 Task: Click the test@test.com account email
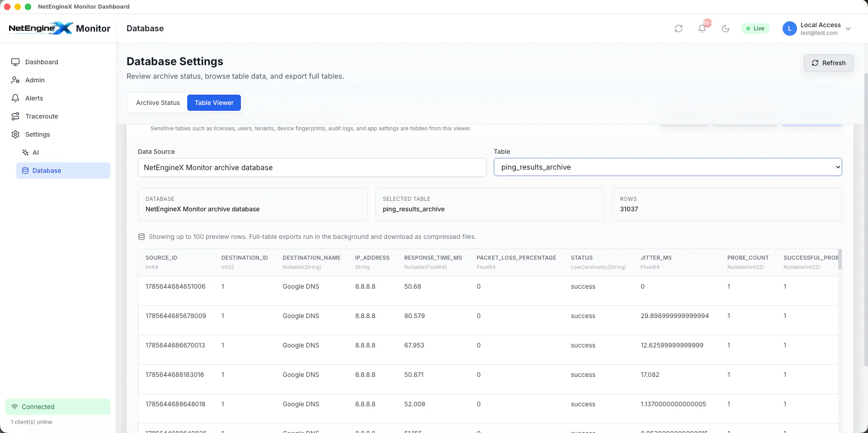pyautogui.click(x=819, y=33)
